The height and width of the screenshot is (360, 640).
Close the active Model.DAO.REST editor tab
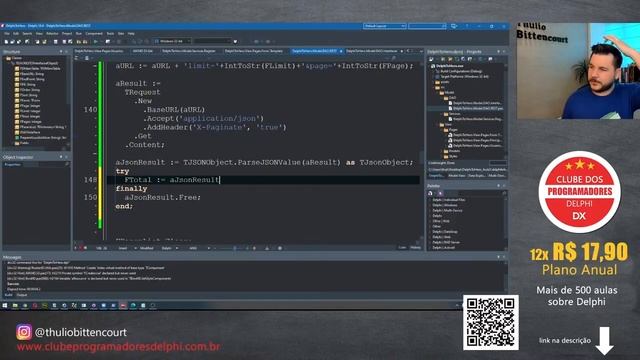(341, 51)
